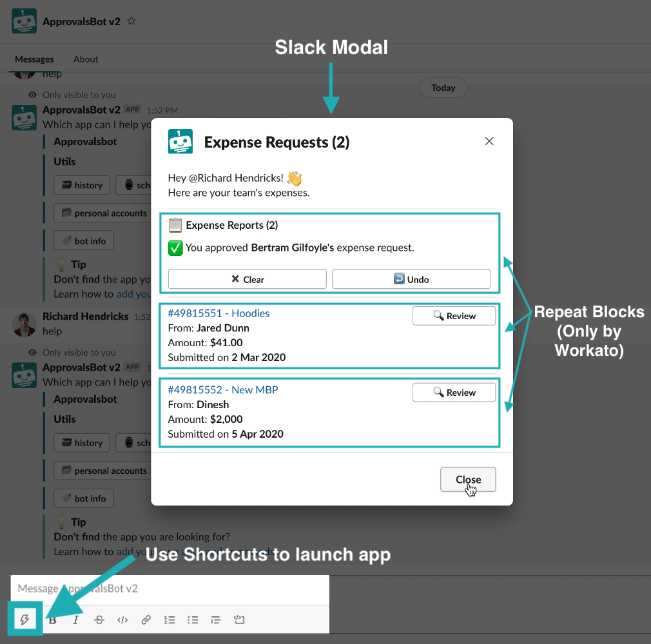Open the #49815552 - New MBP link
Image resolution: width=651 pixels, height=644 pixels.
(x=223, y=389)
